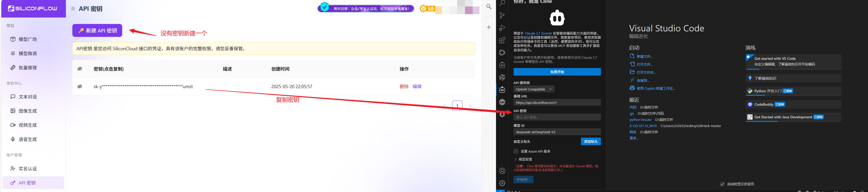
Task: Click the 基础 URL input field
Action: click(557, 103)
